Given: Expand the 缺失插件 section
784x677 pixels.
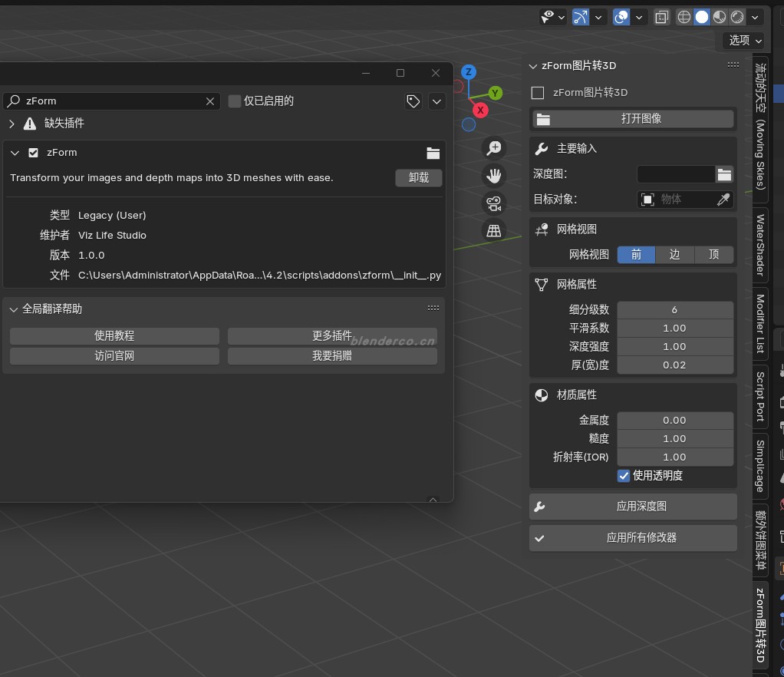Looking at the screenshot, I should point(12,124).
